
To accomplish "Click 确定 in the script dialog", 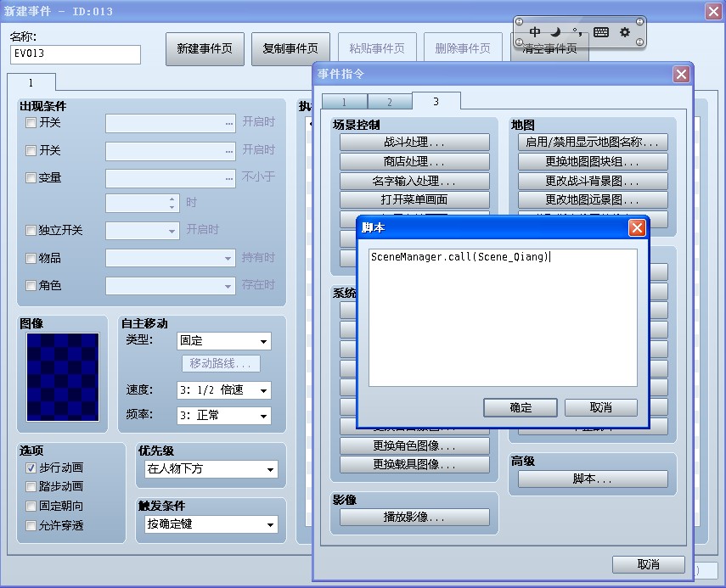I will 521,407.
